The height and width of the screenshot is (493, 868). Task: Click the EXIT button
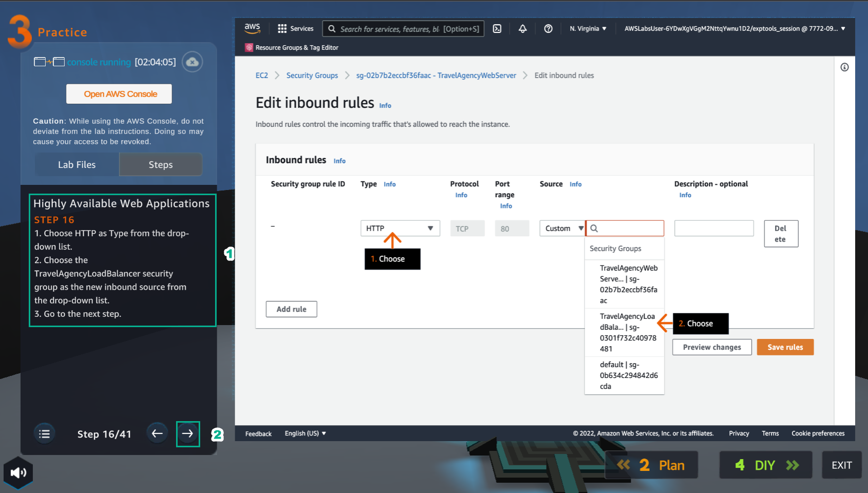[x=842, y=465]
